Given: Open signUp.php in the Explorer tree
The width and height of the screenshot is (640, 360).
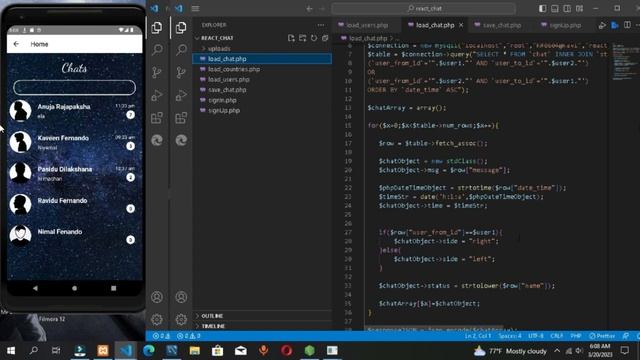Looking at the screenshot, I should (262, 111).
